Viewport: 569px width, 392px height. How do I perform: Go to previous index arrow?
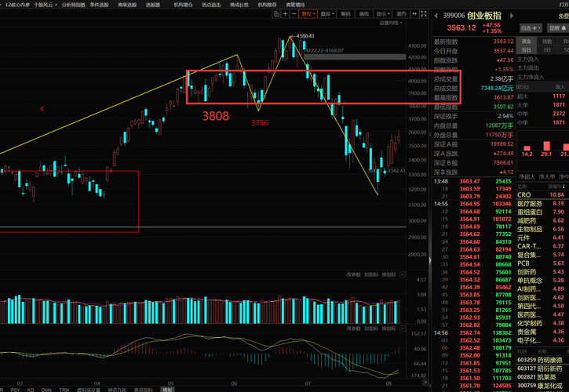[436, 16]
